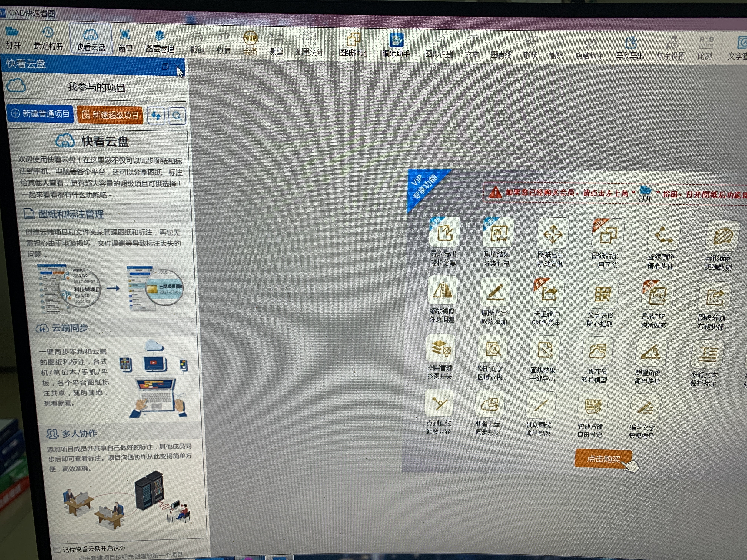Click the 图纸和标注管理 section header
Viewport: 747px width, 560px height.
[64, 214]
